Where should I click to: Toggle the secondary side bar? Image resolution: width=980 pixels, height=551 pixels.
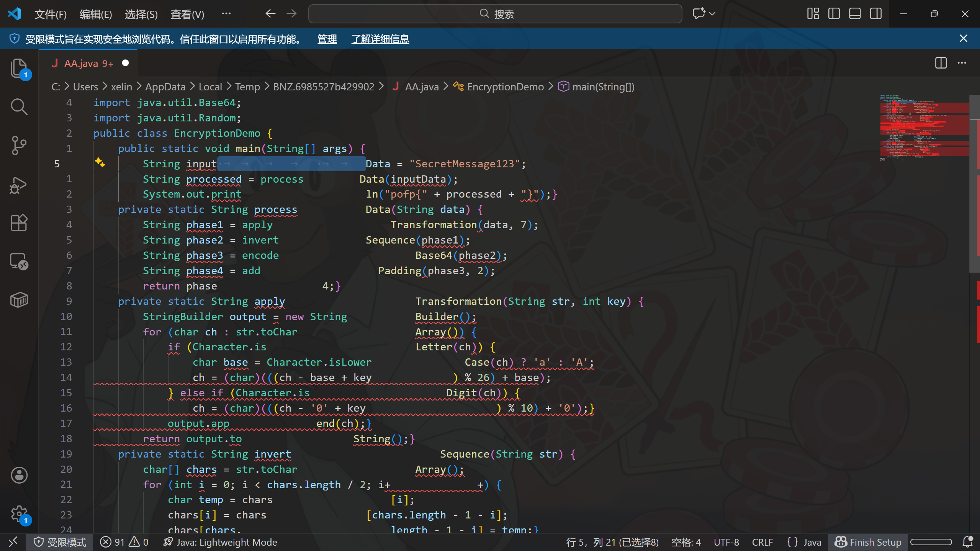(876, 14)
